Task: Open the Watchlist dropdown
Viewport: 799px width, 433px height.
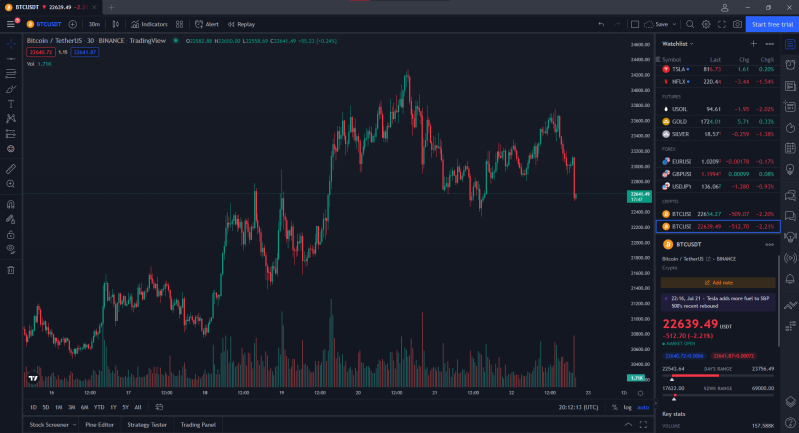Action: tap(678, 44)
